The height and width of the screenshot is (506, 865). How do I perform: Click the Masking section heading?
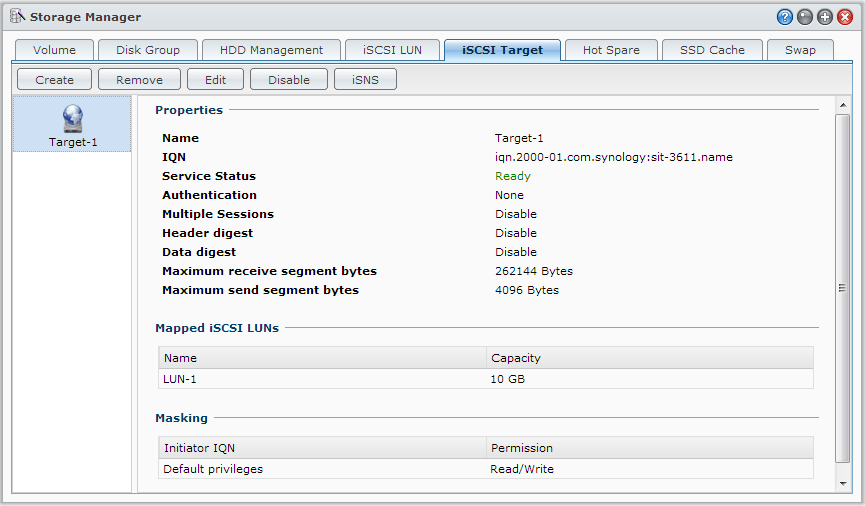pos(181,418)
